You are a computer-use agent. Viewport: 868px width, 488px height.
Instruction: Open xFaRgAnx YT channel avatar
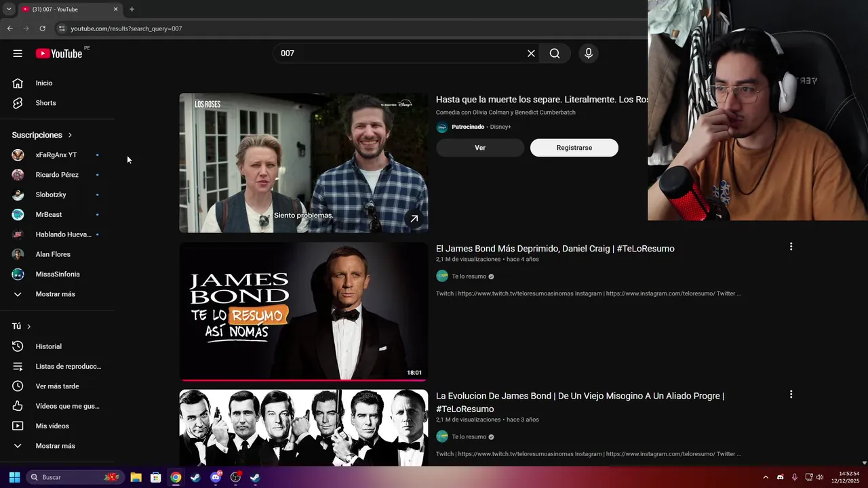pyautogui.click(x=18, y=155)
